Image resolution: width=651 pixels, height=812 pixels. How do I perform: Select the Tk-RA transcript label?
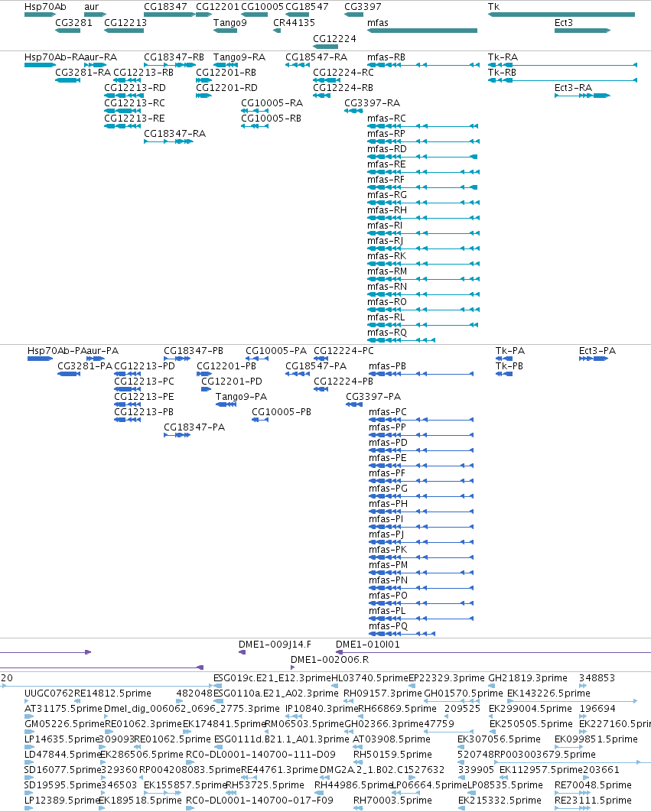point(503,57)
